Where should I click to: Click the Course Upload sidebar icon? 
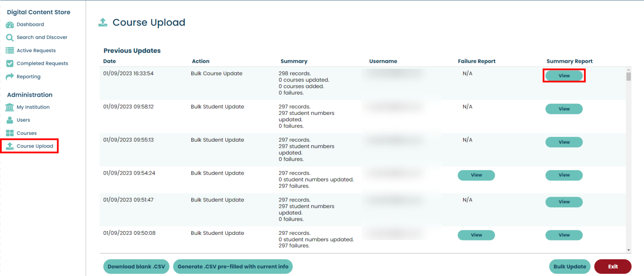10,146
